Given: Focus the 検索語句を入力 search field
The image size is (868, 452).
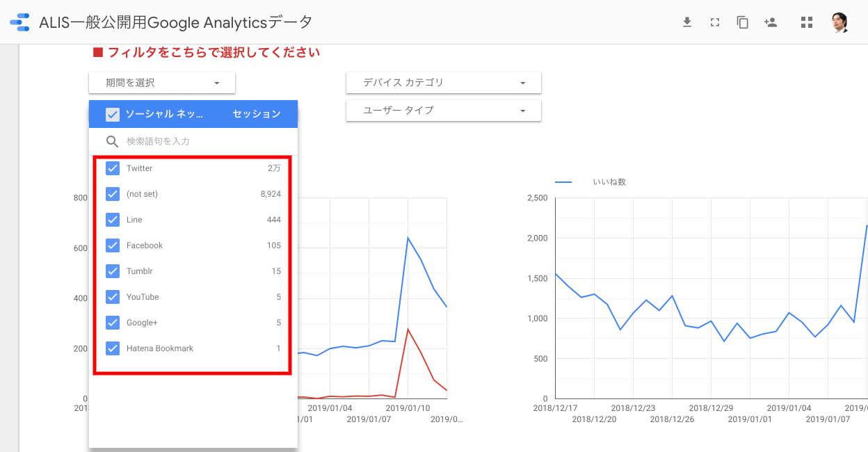Looking at the screenshot, I should 202,142.
